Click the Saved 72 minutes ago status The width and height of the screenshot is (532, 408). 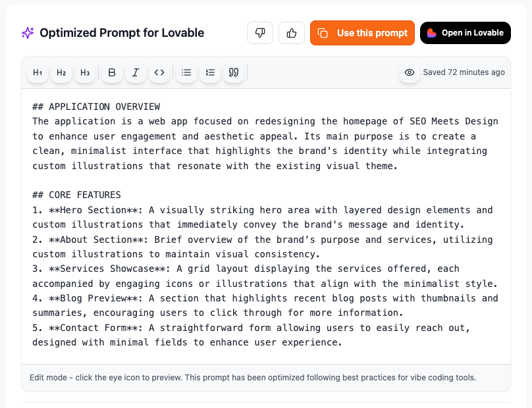(464, 72)
